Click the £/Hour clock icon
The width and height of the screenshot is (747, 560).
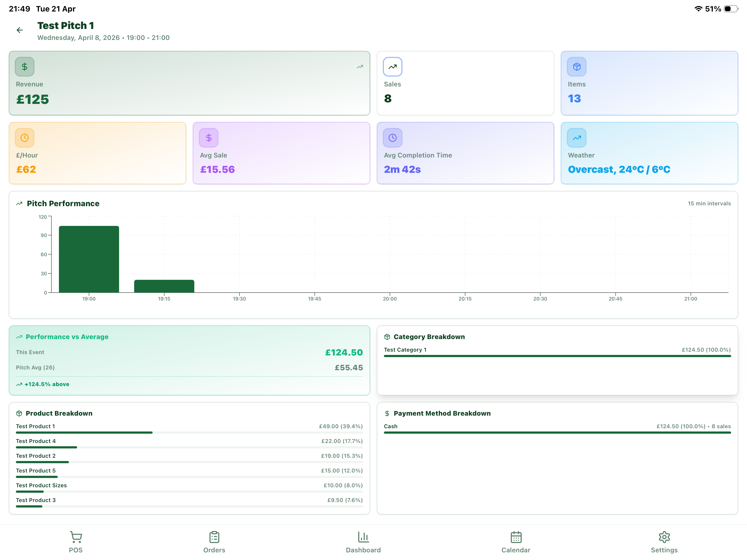(x=24, y=138)
